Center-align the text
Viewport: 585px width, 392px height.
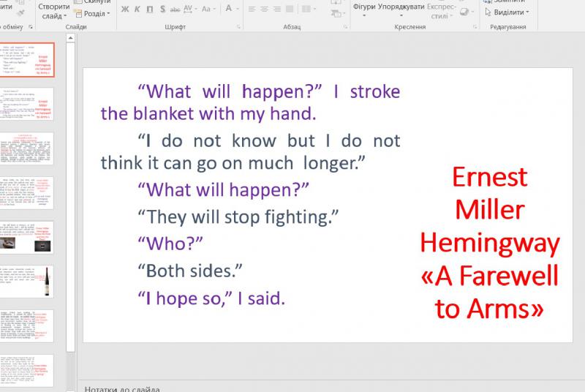(265, 9)
